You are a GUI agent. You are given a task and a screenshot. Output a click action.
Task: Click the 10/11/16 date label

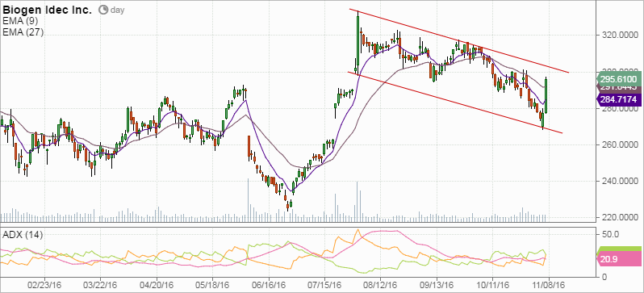point(492,285)
